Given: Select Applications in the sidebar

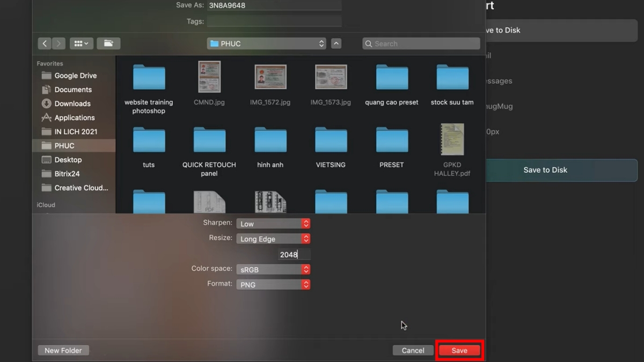Looking at the screenshot, I should [74, 117].
